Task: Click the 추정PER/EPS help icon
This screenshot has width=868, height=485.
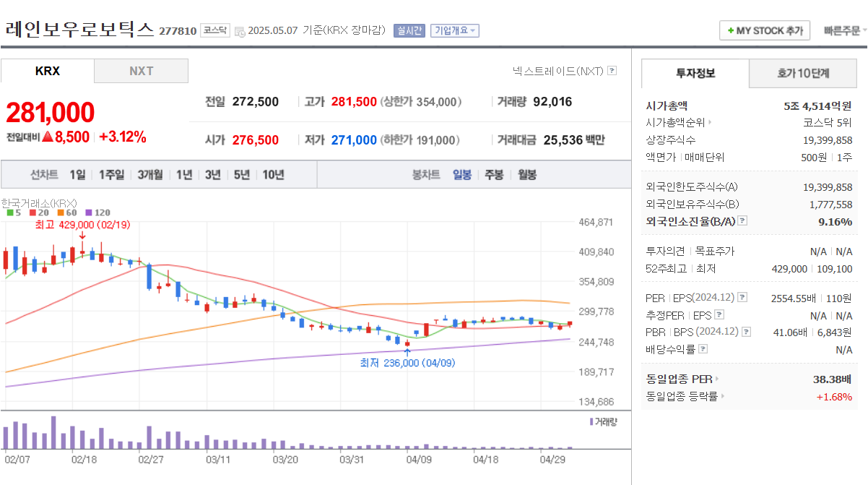Action: (x=719, y=314)
